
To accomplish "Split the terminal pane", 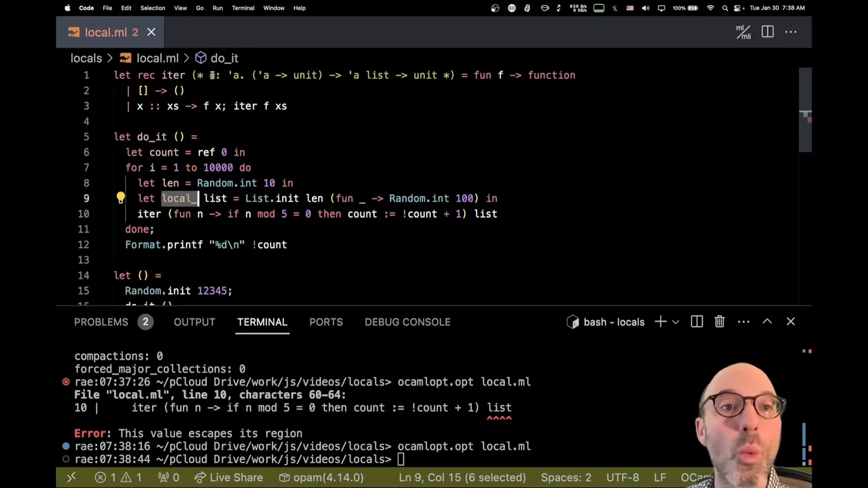I will [697, 322].
